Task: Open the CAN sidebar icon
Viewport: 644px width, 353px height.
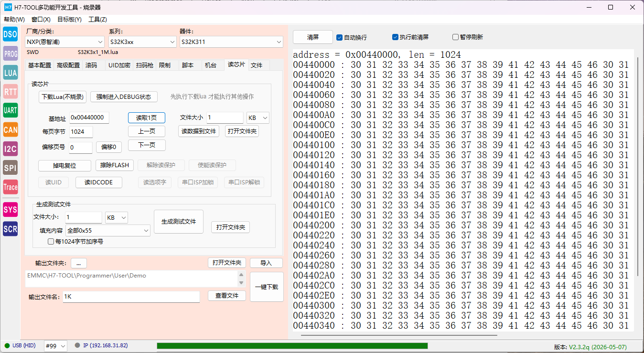Action: (11, 129)
